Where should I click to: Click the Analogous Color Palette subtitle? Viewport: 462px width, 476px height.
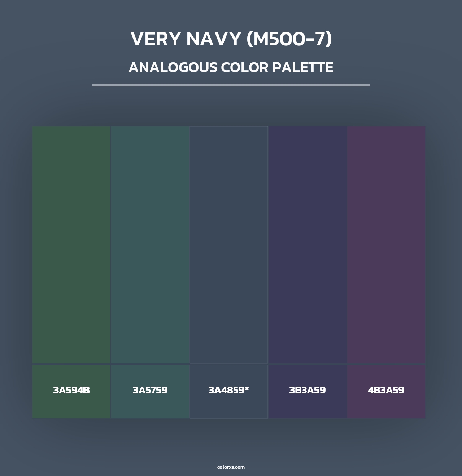pyautogui.click(x=231, y=67)
